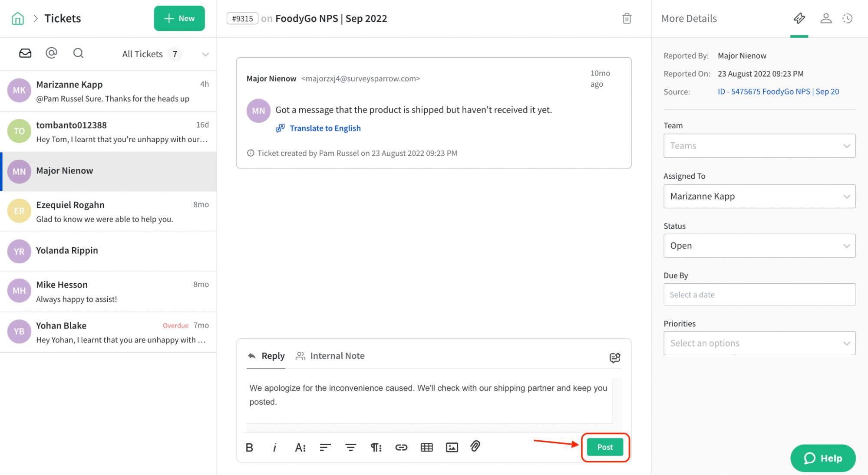The width and height of the screenshot is (868, 475).
Task: Open the Priorities options dropdown
Action: pos(759,343)
